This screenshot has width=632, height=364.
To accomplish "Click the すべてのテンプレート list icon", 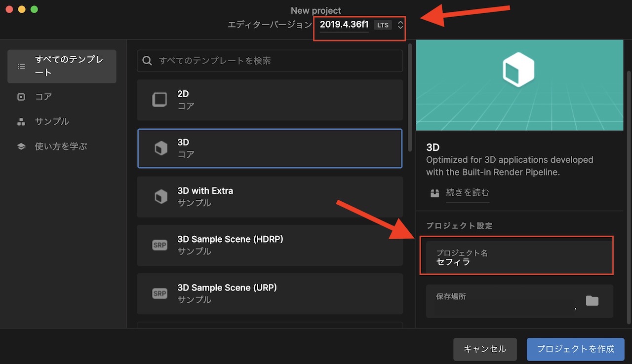I will (x=21, y=66).
